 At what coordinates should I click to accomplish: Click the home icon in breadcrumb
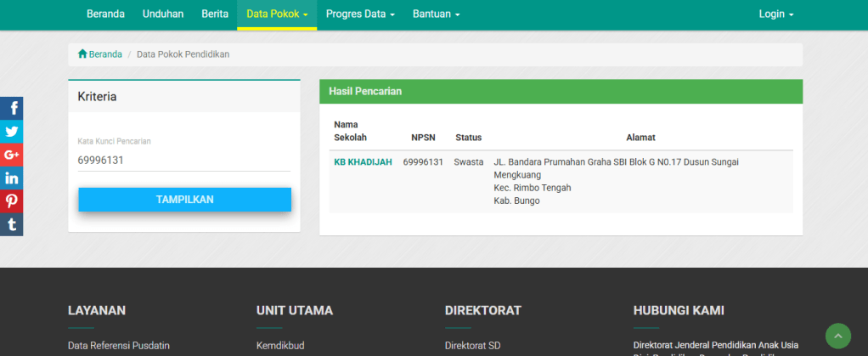pos(82,54)
